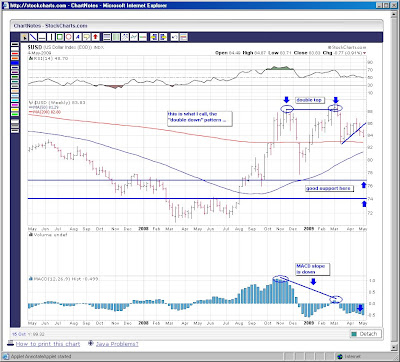Pick the magenta line color swatch

[15, 105]
